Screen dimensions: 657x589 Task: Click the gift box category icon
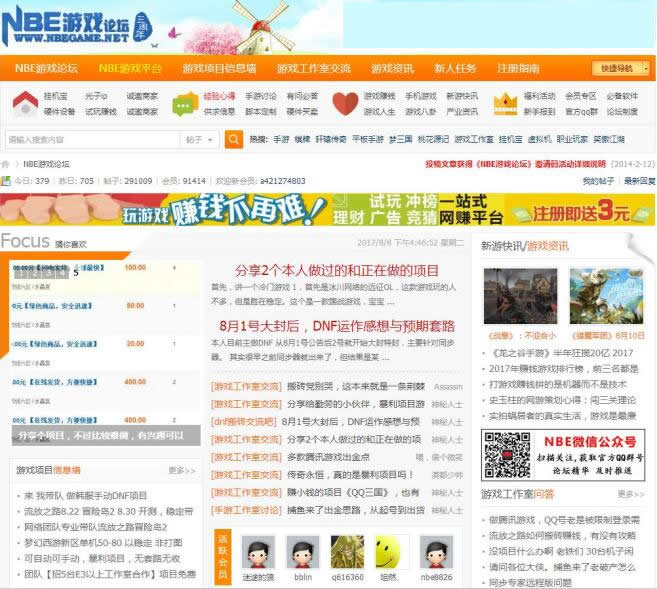507,103
